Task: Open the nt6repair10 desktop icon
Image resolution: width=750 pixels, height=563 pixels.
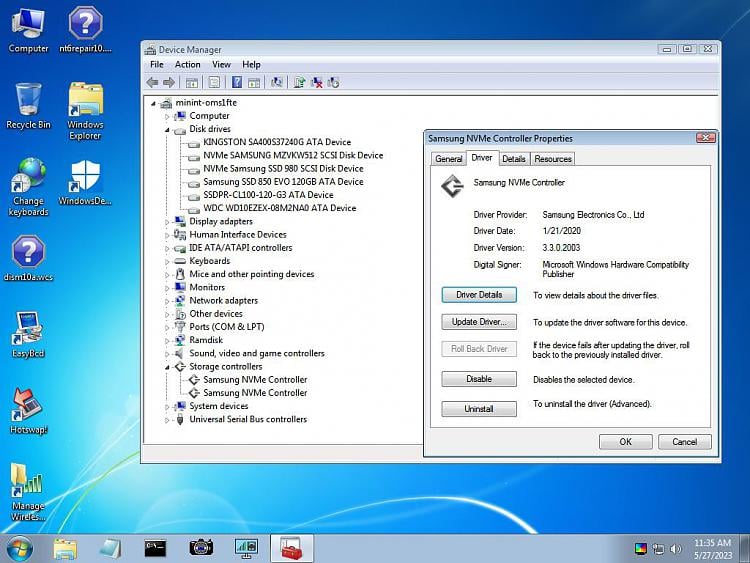Action: click(x=85, y=30)
